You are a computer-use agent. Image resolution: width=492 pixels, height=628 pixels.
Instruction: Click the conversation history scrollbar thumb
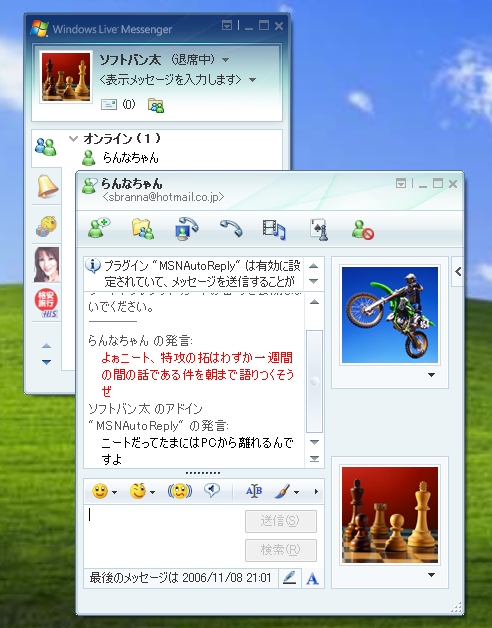[x=315, y=381]
